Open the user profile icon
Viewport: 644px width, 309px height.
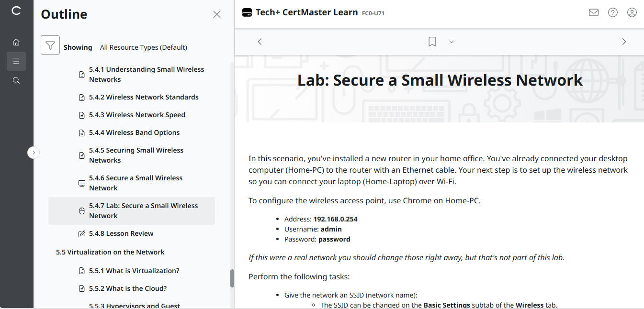[x=632, y=13]
